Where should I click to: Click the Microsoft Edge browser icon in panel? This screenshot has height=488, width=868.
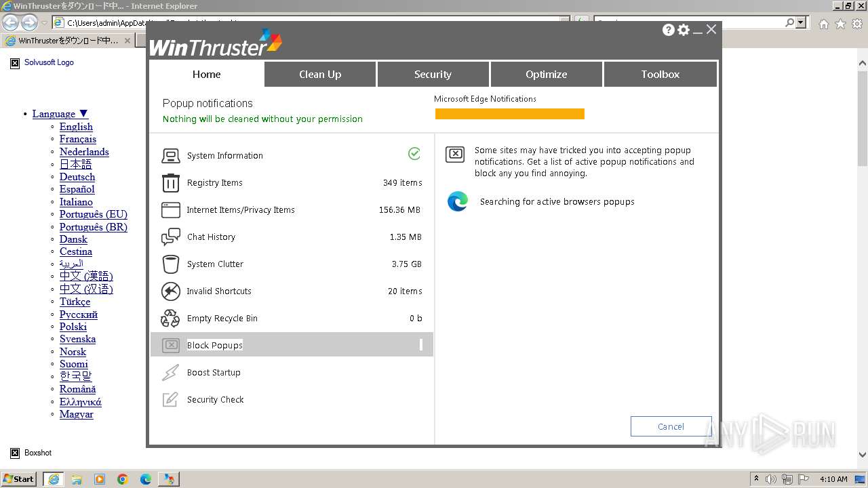[x=458, y=201]
